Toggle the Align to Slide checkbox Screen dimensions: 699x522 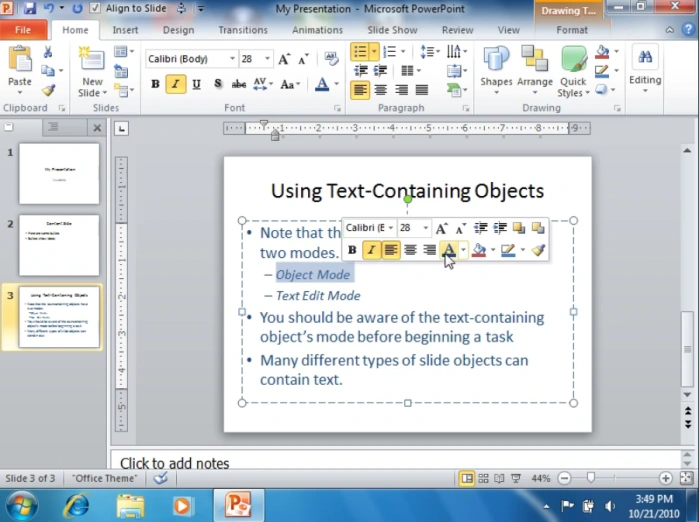pyautogui.click(x=95, y=8)
